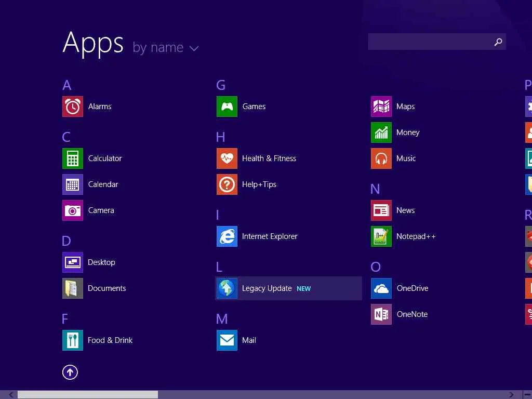Open the Games app icon
The image size is (532, 399).
click(227, 107)
